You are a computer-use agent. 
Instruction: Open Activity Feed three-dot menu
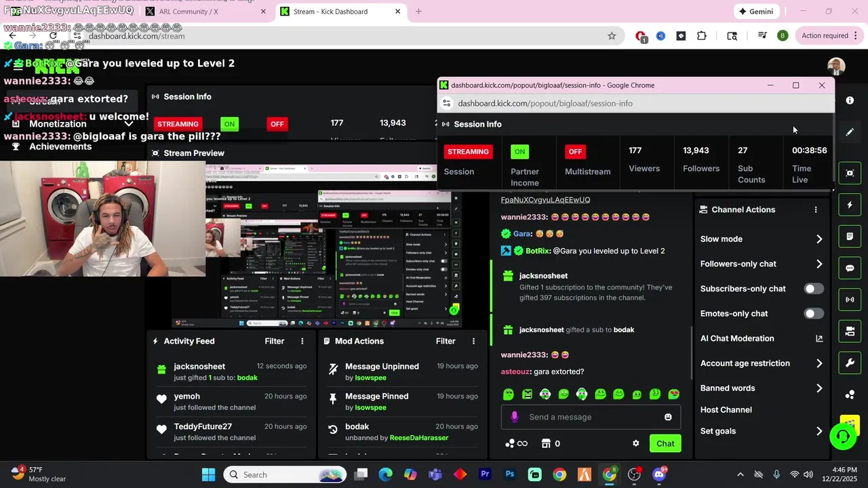pyautogui.click(x=302, y=341)
